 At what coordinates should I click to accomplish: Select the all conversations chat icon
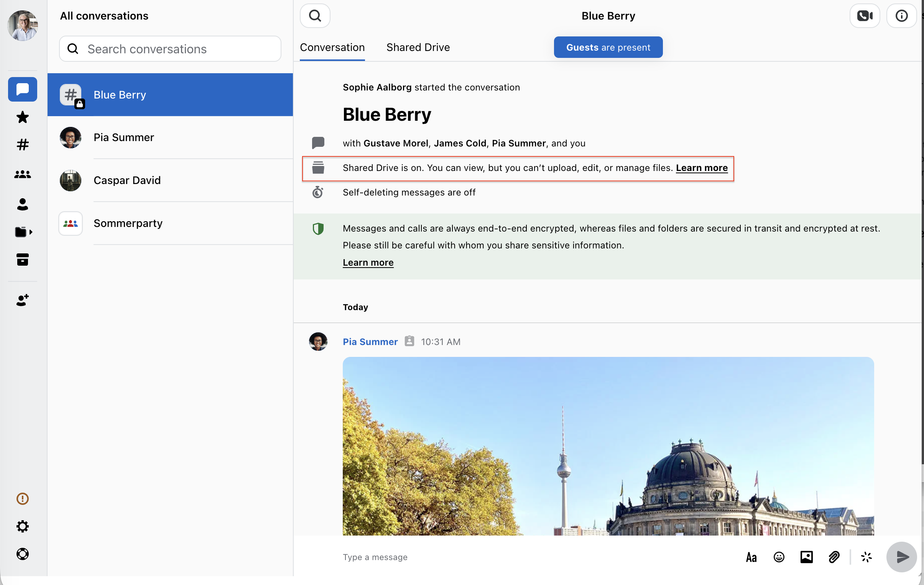pos(23,89)
